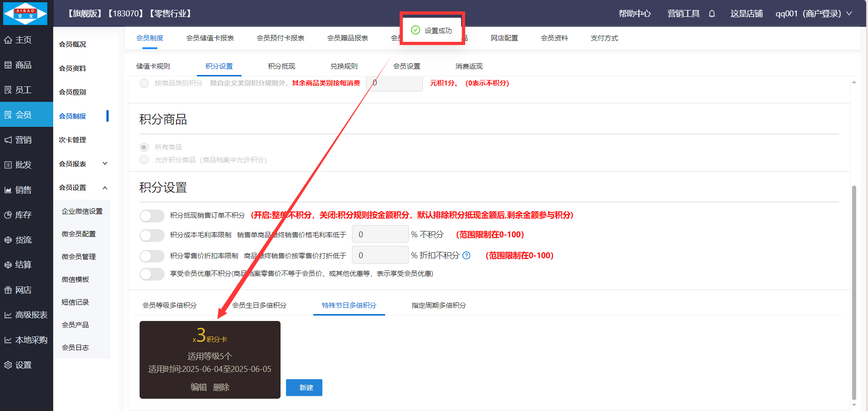Switch to 会员生日多倍积分 tab
This screenshot has height=411, width=868.
[259, 306]
